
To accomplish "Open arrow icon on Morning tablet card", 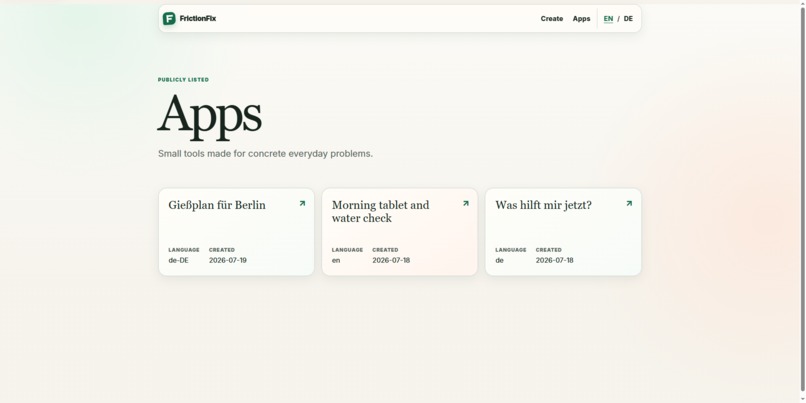I will pyautogui.click(x=466, y=204).
